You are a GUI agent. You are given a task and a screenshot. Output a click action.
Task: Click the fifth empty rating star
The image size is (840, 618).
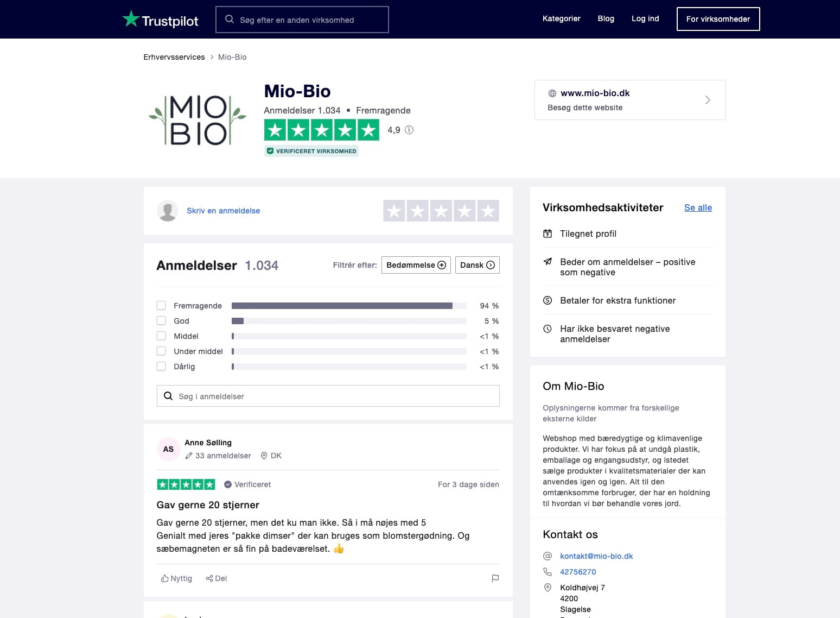pos(488,211)
